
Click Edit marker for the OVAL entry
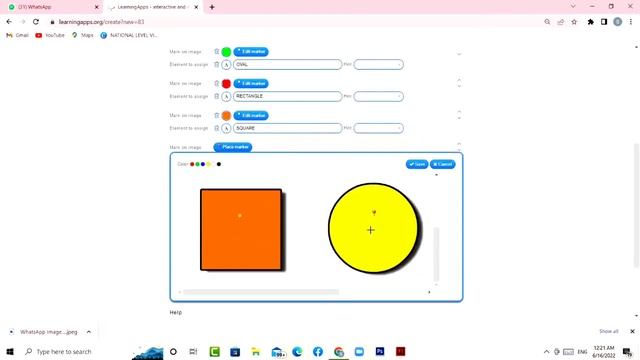coord(251,51)
